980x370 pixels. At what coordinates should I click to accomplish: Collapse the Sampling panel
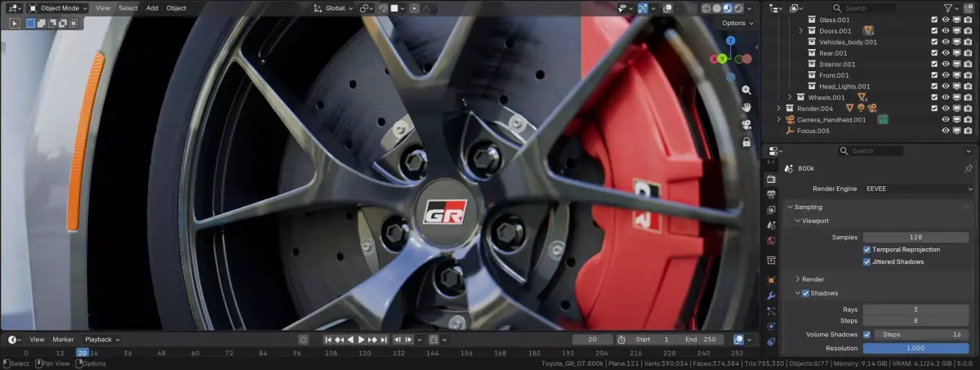tap(789, 207)
